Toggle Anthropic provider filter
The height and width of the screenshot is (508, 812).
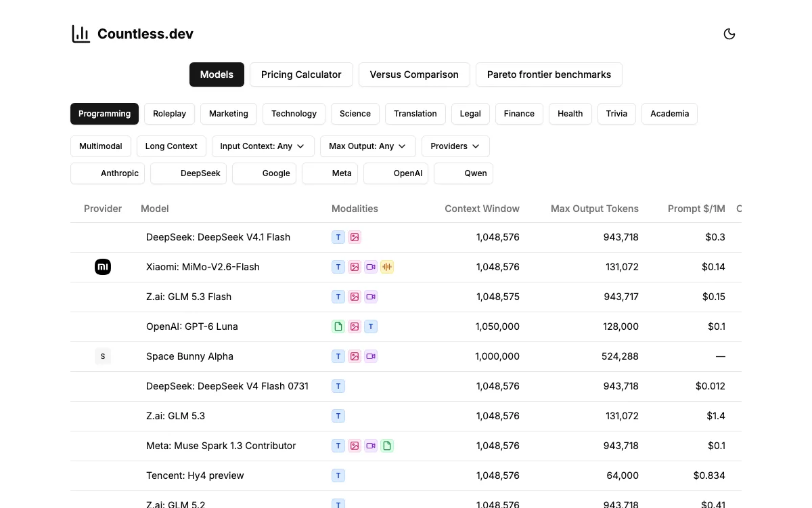(x=108, y=173)
